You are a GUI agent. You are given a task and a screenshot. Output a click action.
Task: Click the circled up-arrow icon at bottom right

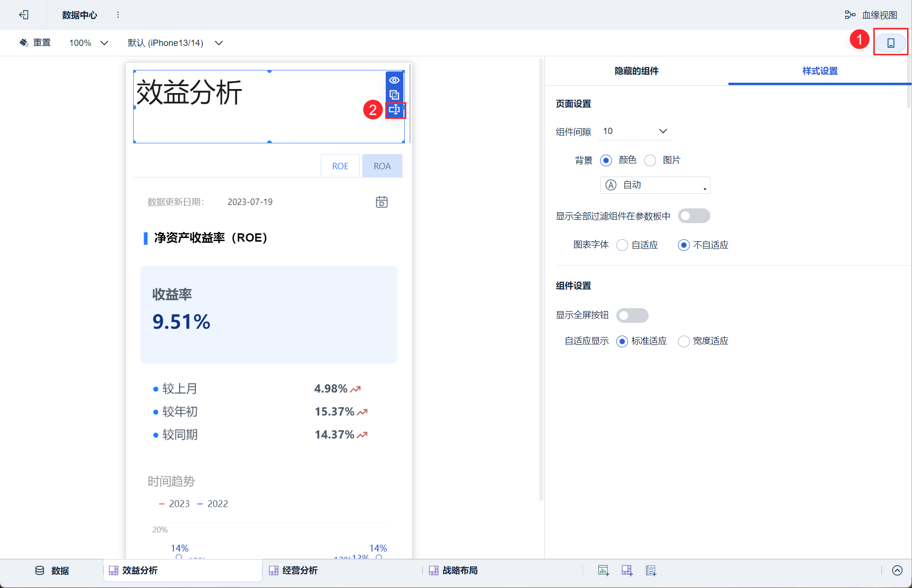click(897, 570)
